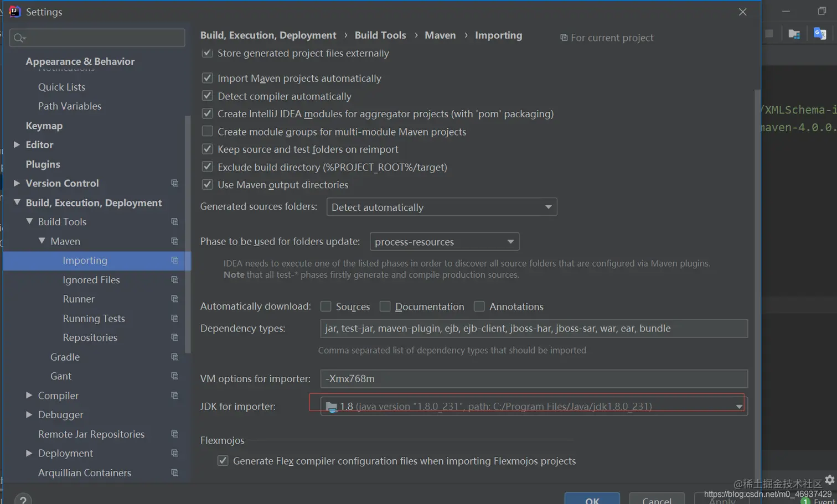The width and height of the screenshot is (837, 504).
Task: Open Generated sources folders dropdown
Action: pos(442,207)
